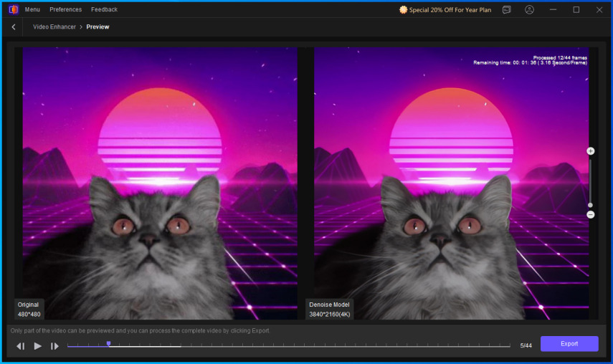Click the 5/44 frame counter
The height and width of the screenshot is (364, 613).
[x=526, y=345]
